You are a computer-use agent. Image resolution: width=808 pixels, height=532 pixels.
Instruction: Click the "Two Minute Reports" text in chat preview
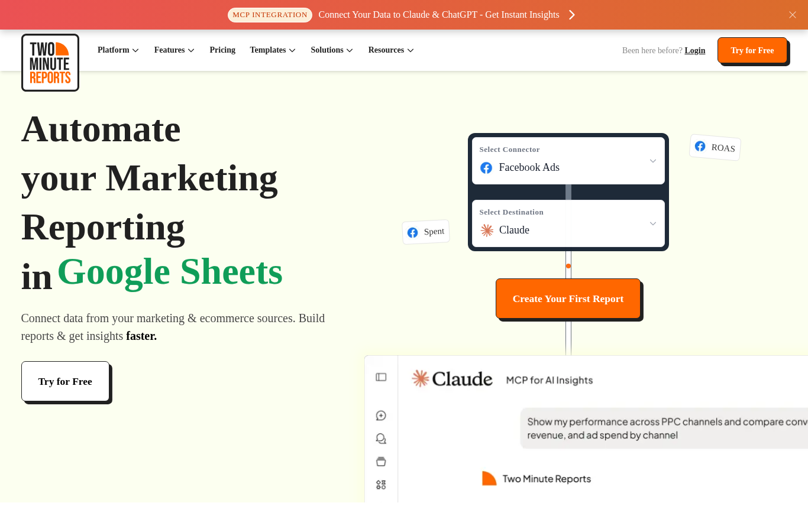[547, 479]
